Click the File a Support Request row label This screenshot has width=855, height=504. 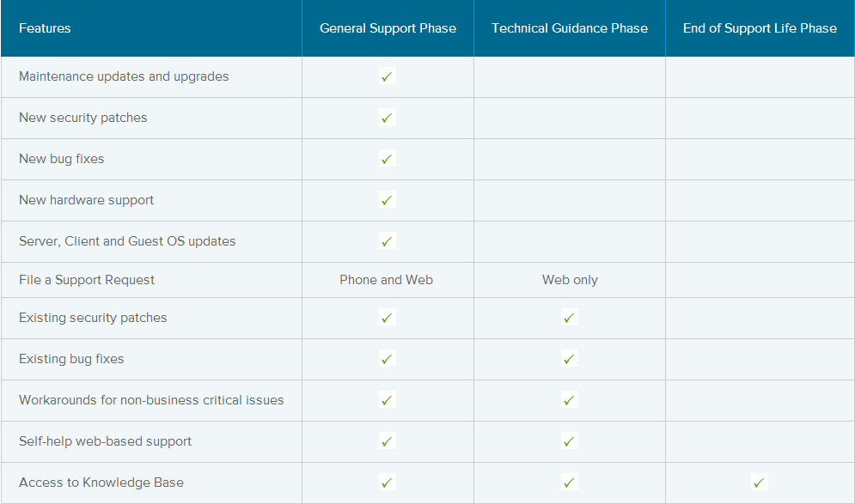point(87,280)
